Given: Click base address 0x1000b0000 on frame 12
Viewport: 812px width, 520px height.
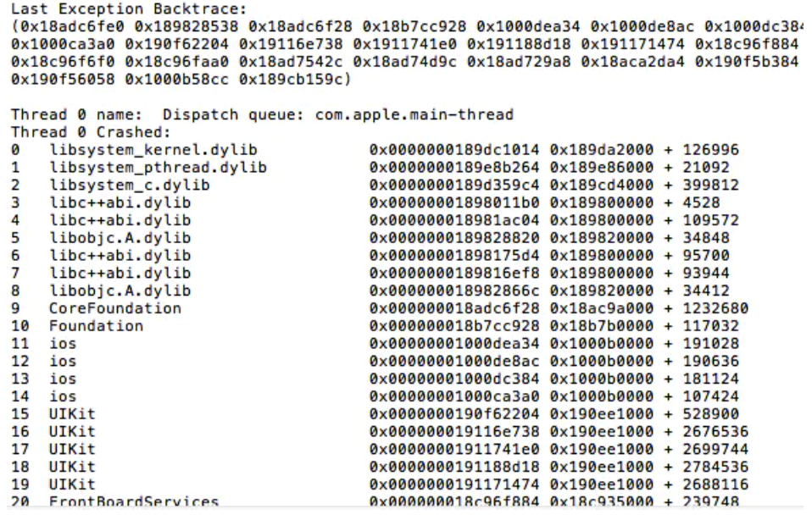Looking at the screenshot, I should pos(602,361).
